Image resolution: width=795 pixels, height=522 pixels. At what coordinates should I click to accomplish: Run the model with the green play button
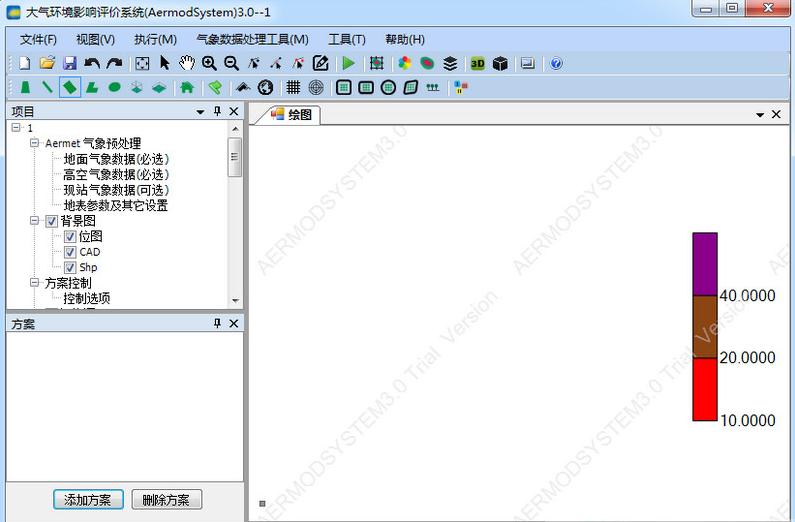click(348, 63)
